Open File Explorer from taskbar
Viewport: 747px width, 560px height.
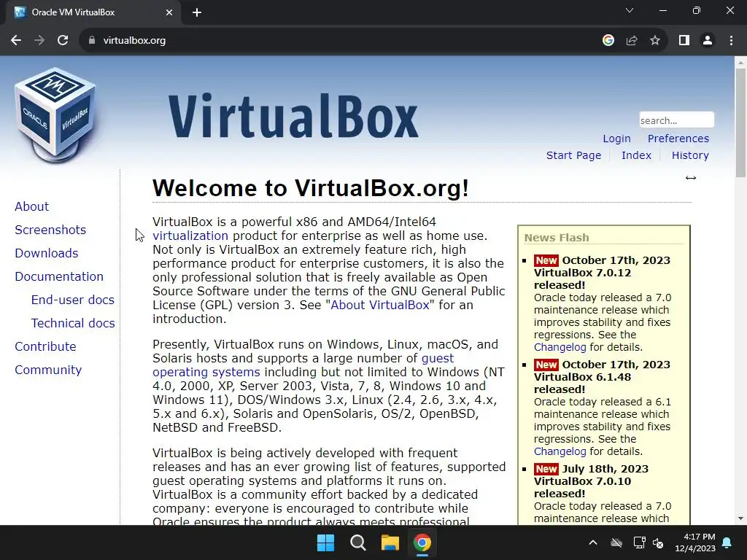tap(390, 542)
